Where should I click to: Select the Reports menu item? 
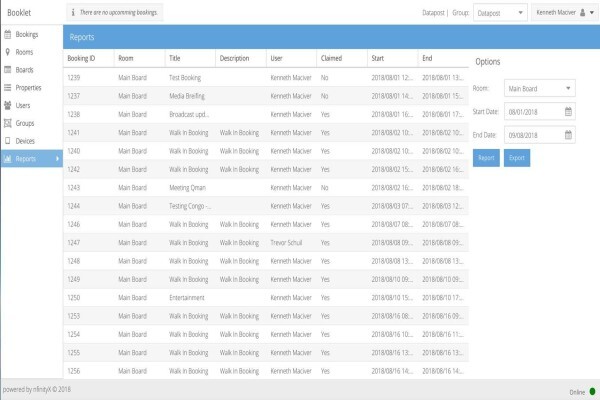pos(32,158)
